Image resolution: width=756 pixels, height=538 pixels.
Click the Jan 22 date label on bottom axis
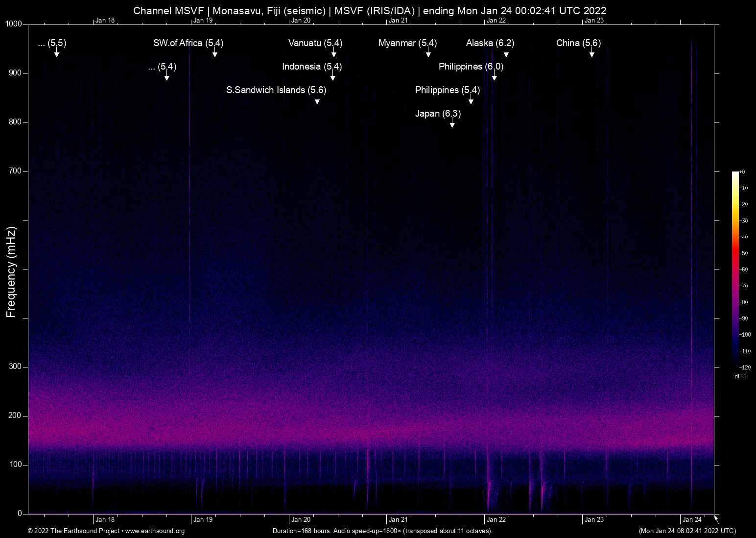[497, 519]
